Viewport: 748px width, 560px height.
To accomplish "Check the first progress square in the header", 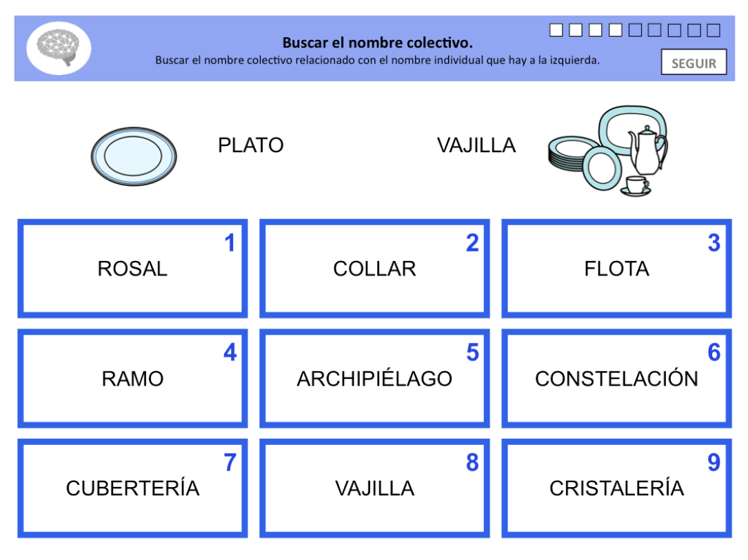I will (x=555, y=30).
